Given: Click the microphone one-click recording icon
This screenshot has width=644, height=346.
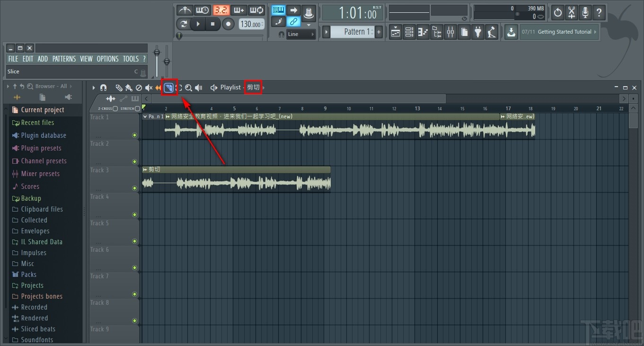Looking at the screenshot, I should 585,12.
